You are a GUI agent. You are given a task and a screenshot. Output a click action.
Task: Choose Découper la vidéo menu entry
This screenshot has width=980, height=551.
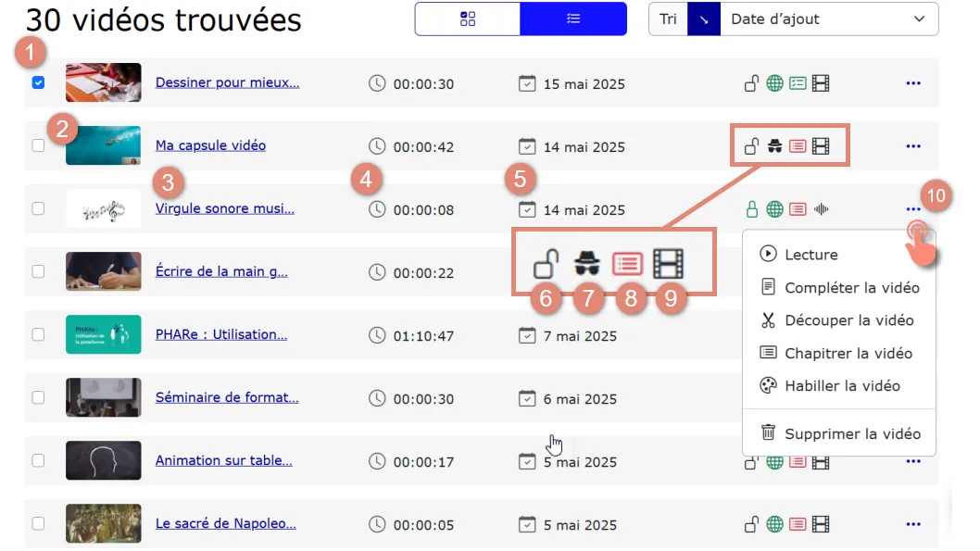pos(839,319)
